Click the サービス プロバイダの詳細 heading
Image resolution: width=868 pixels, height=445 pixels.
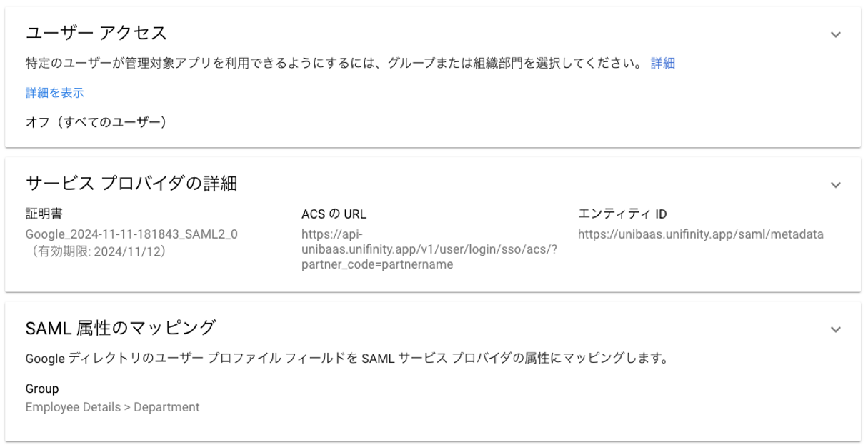pos(131,184)
